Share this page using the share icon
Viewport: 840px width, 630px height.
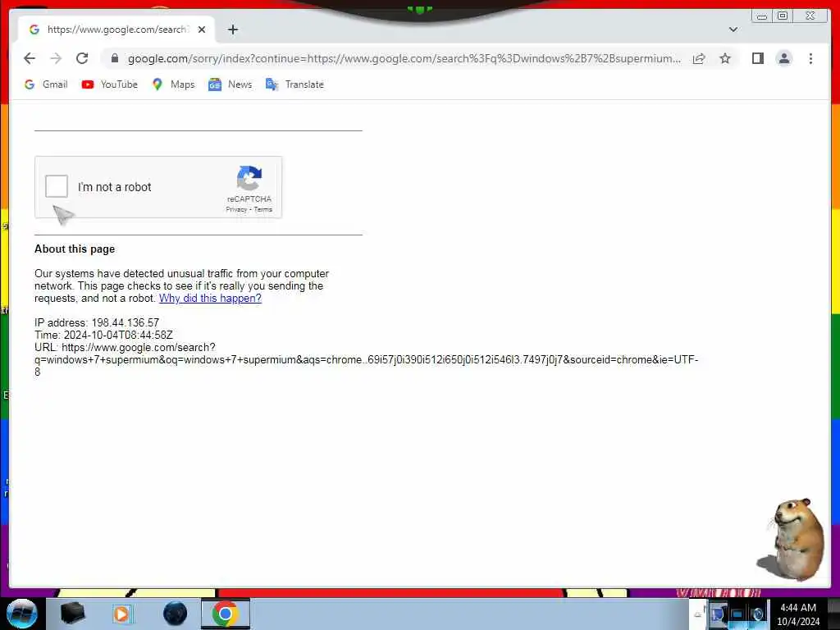699,58
